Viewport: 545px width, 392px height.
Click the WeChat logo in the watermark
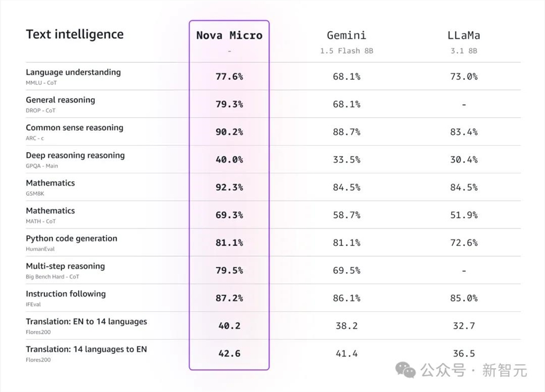[405, 370]
